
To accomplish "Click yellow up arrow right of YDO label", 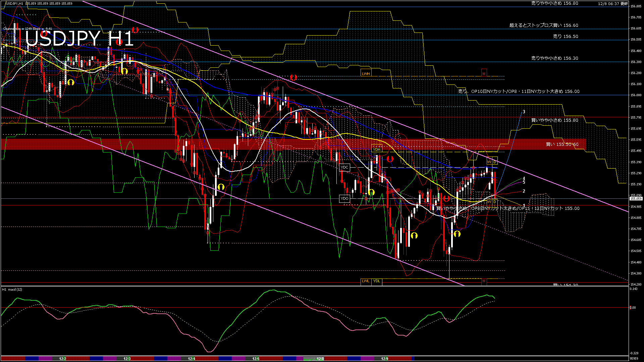I will point(371,192).
